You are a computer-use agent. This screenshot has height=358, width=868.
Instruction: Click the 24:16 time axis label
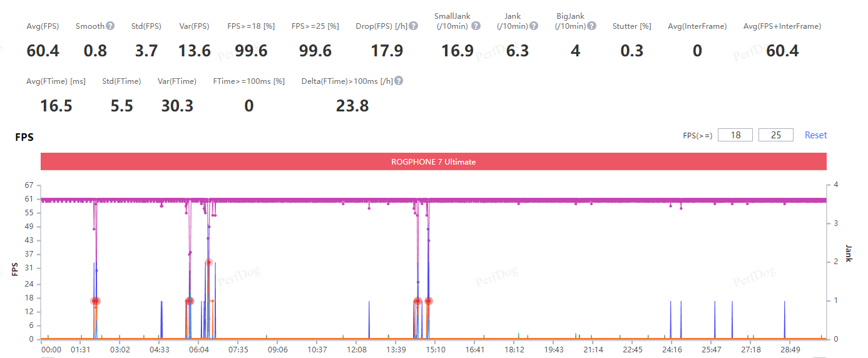point(671,349)
